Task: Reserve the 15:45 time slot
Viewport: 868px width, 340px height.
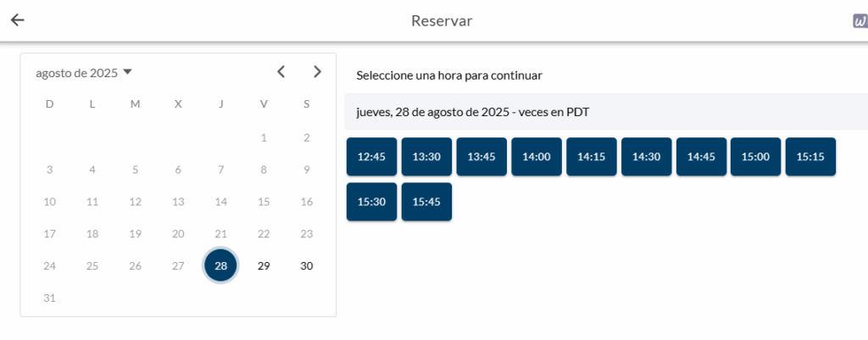Action: (x=426, y=202)
